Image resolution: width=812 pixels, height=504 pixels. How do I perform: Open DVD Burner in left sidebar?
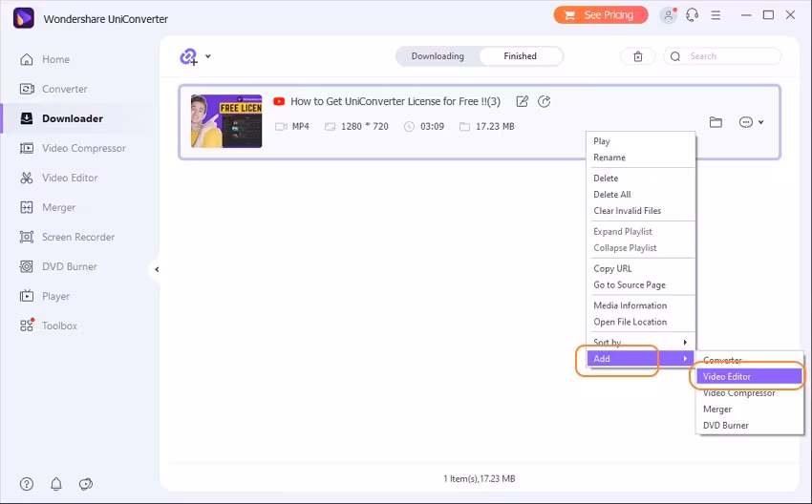coord(58,266)
